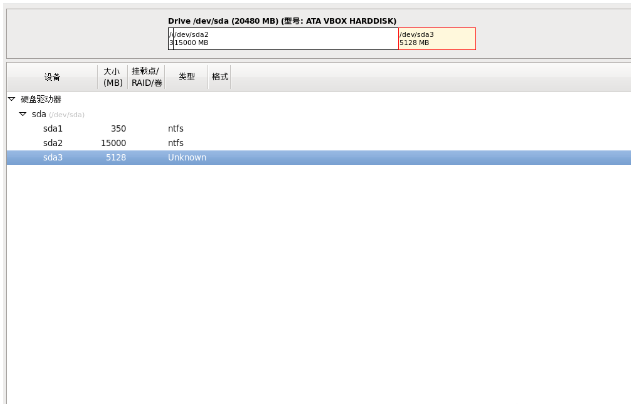Click the 5128 size cell of sda3
Viewport: 635px width, 404px height.
point(116,158)
